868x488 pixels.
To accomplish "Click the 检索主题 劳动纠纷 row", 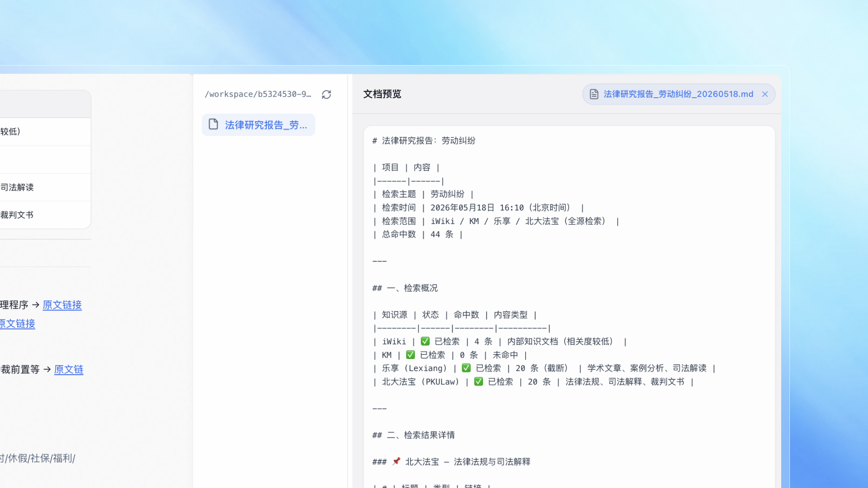I will (x=423, y=194).
